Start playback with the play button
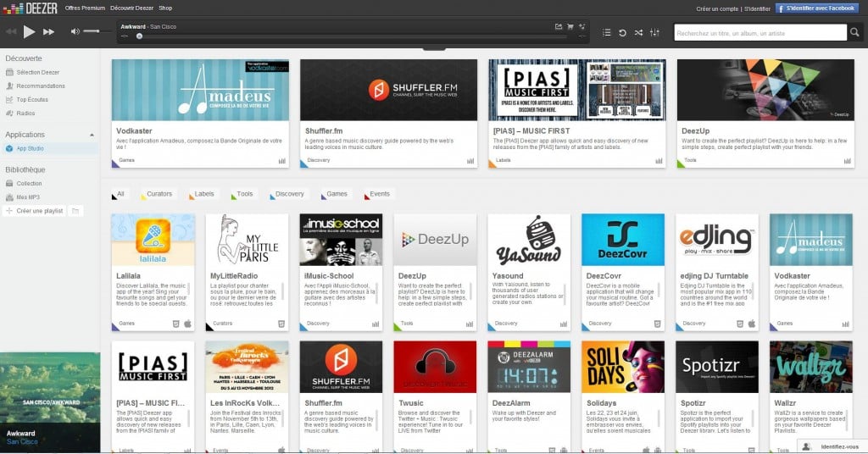The height and width of the screenshot is (454, 868). [x=29, y=32]
